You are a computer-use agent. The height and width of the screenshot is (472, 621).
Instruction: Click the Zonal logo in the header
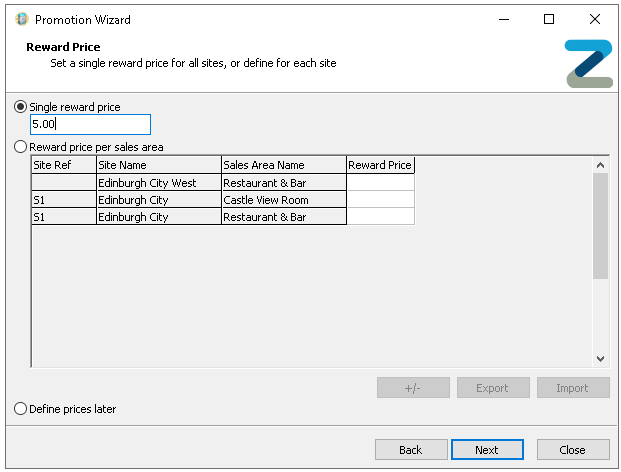click(x=587, y=64)
